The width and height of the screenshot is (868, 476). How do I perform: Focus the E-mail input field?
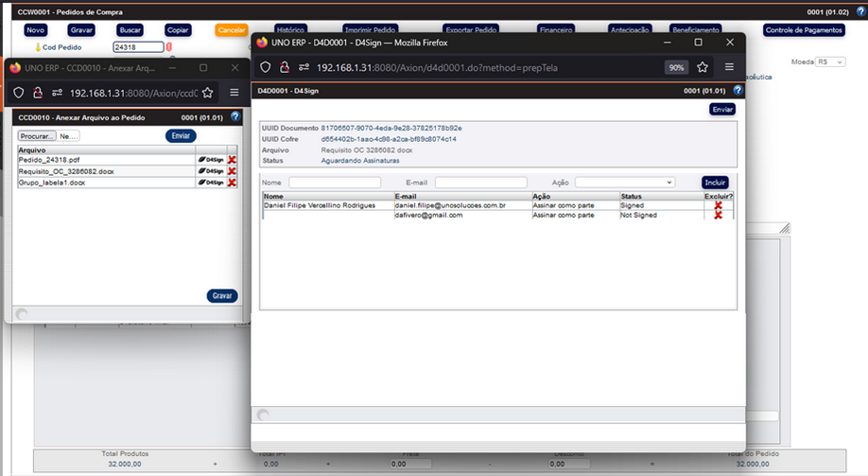480,182
